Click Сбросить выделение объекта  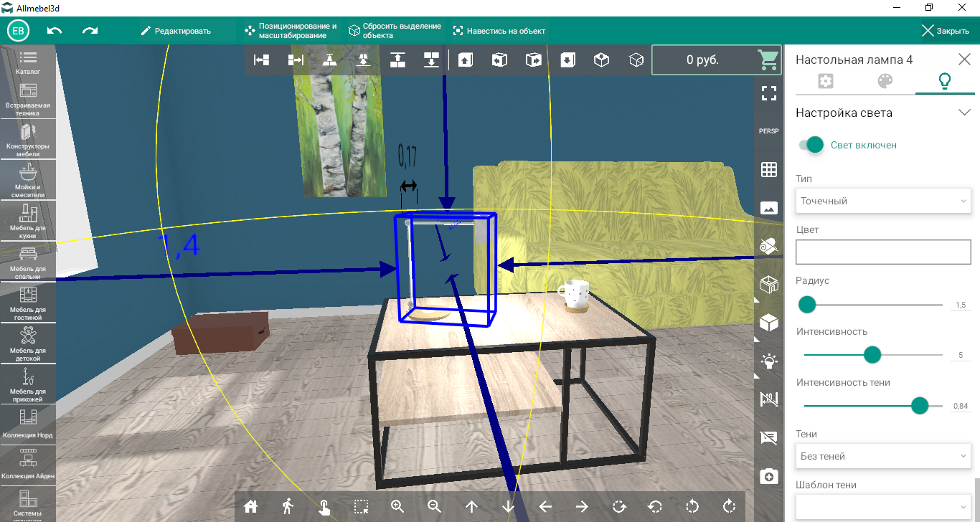[x=395, y=31]
